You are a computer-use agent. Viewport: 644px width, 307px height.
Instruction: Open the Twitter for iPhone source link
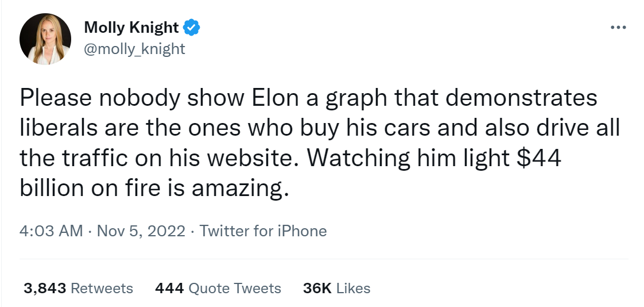[x=263, y=231]
